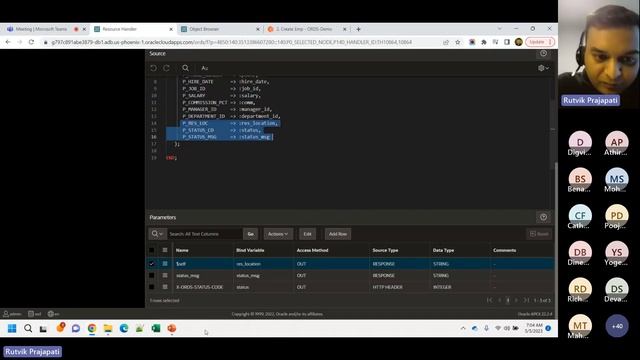This screenshot has width=640, height=360.
Task: Click the help icon in Source header
Action: [543, 53]
